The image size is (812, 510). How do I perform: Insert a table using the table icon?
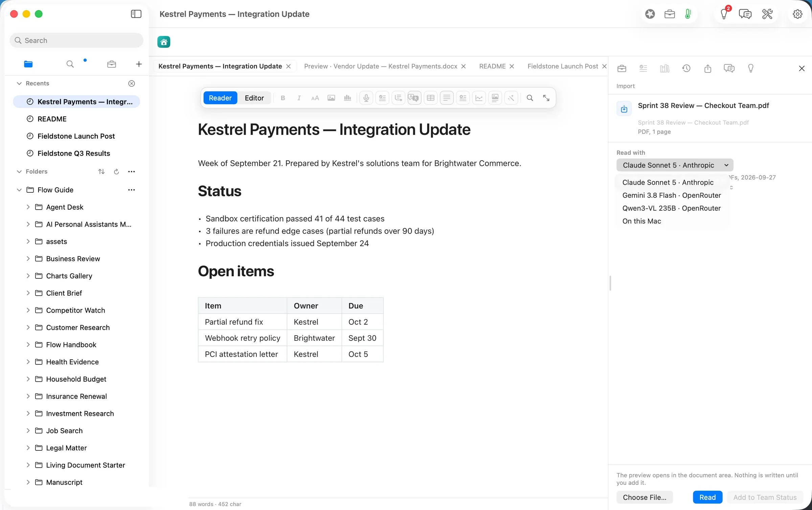(431, 98)
